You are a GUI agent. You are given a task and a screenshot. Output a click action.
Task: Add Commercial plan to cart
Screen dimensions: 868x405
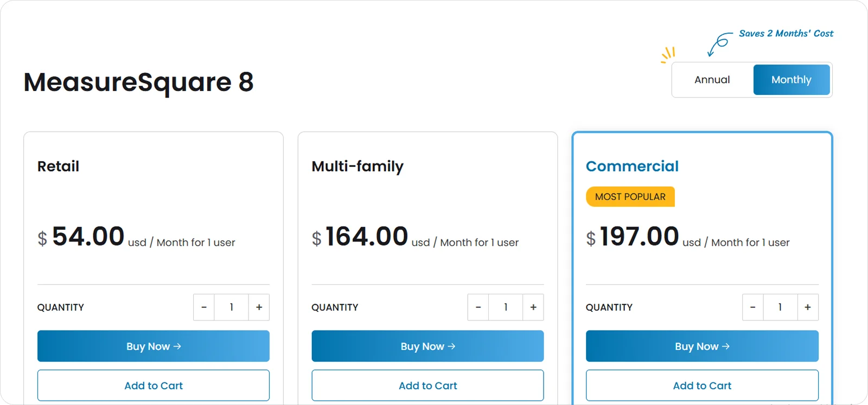(702, 385)
